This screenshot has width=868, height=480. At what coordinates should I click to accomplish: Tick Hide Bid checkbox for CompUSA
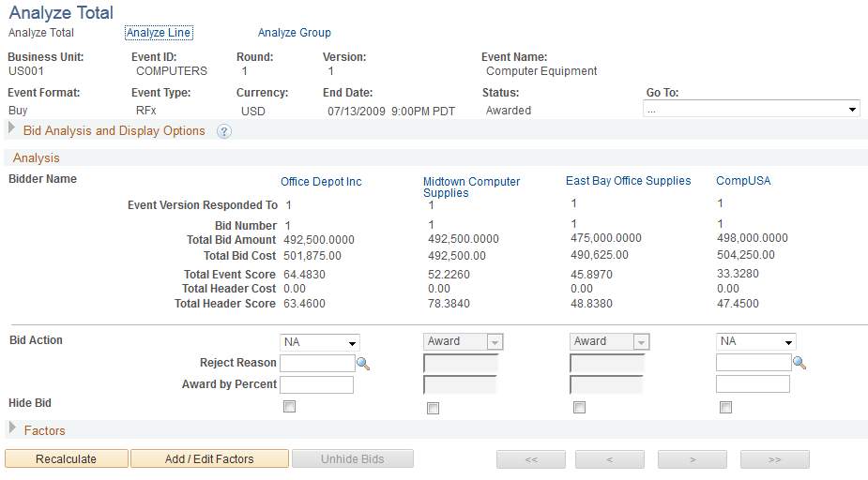coord(725,408)
